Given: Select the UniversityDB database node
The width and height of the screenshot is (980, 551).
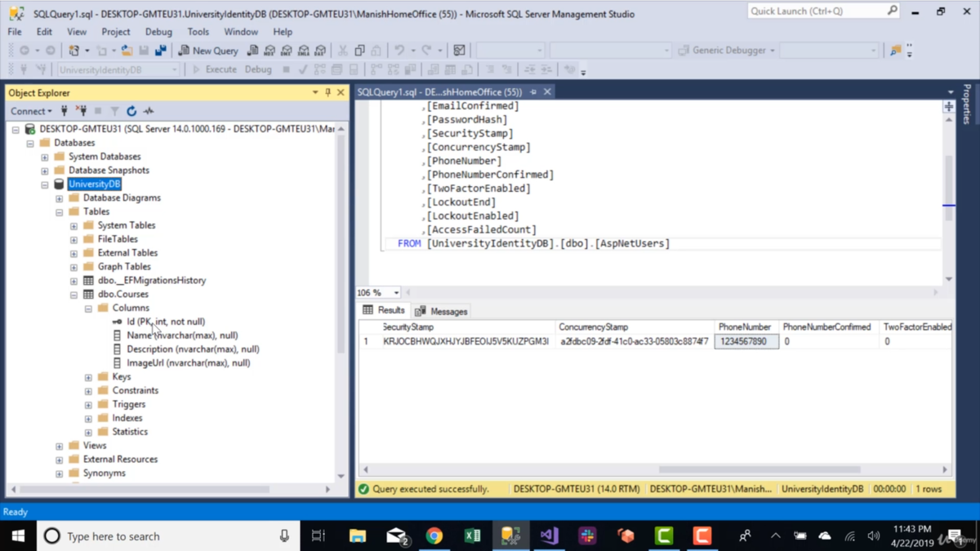Looking at the screenshot, I should click(95, 184).
